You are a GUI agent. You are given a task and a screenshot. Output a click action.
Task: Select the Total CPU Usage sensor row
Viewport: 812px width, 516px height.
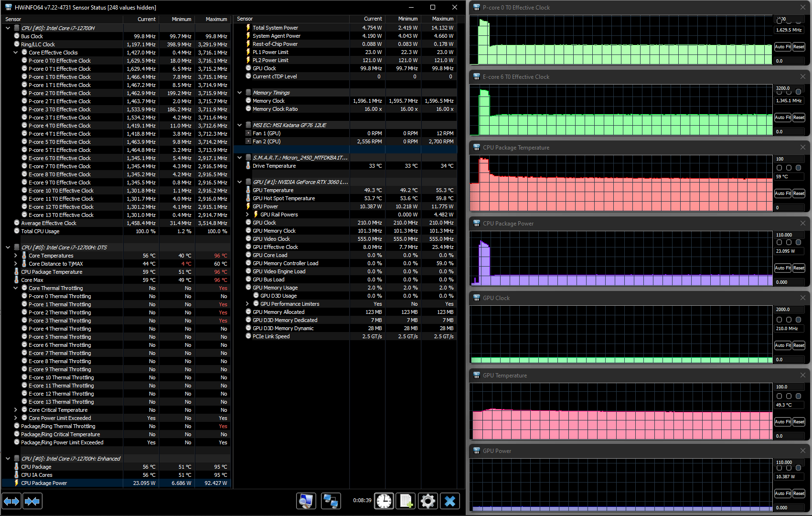(x=116, y=231)
